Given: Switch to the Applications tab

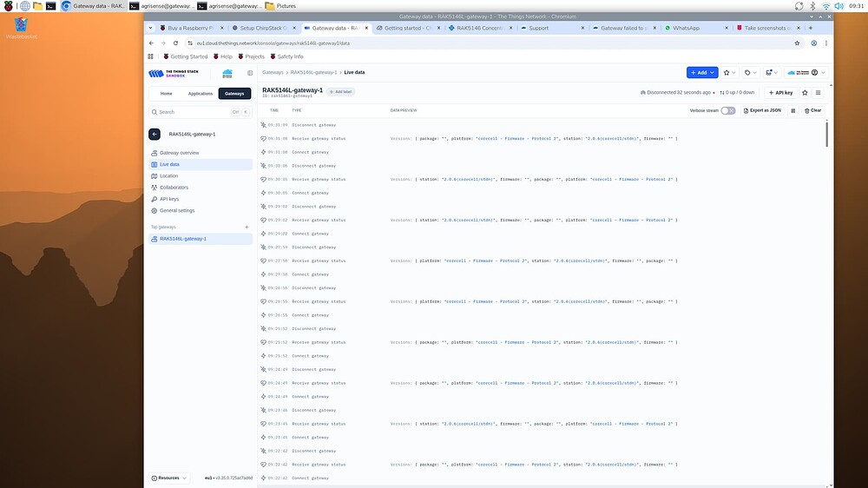Looking at the screenshot, I should [201, 93].
